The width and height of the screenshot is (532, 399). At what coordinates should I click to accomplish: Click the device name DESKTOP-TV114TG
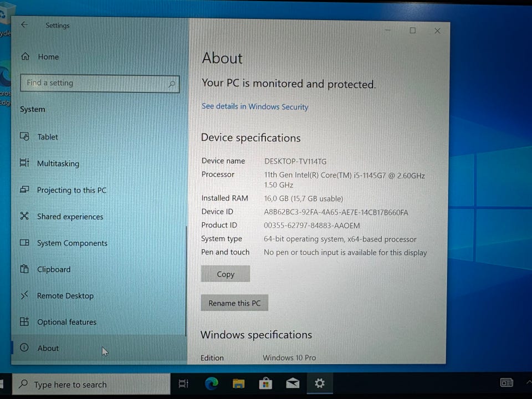(x=295, y=161)
